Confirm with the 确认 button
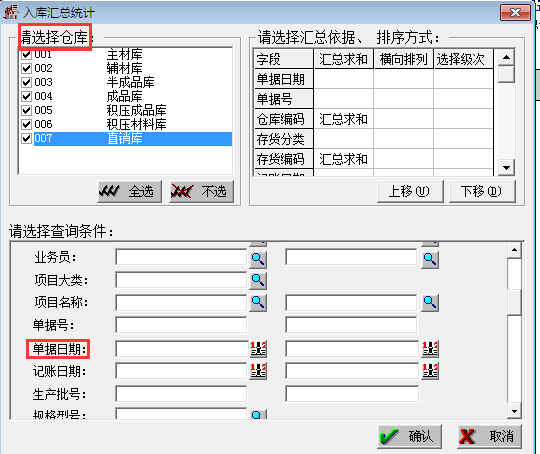 tap(409, 436)
